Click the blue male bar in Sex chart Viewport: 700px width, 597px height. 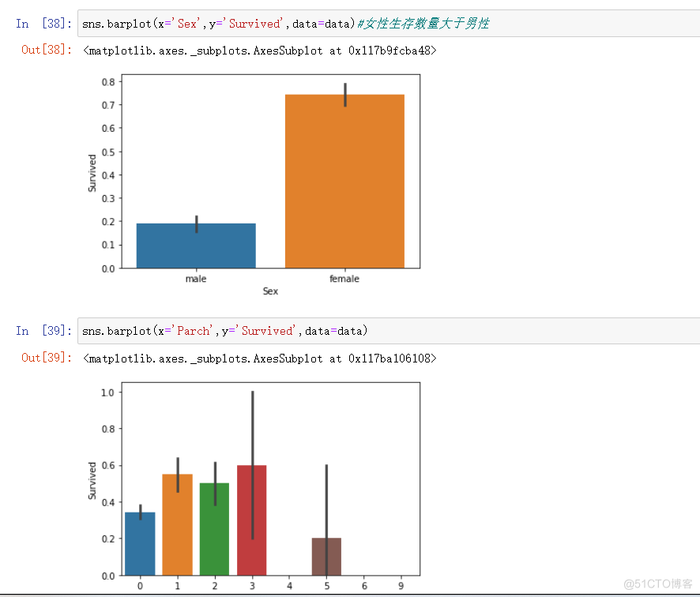coord(196,246)
